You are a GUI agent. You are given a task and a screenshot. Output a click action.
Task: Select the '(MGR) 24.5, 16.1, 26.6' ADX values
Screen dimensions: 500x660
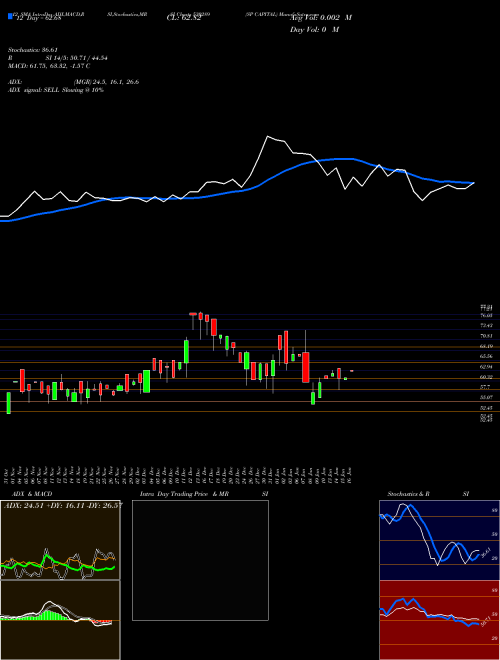tap(106, 82)
